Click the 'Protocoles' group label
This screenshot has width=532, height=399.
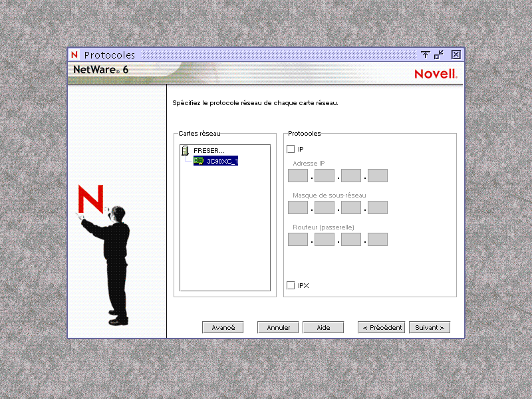[x=305, y=134]
